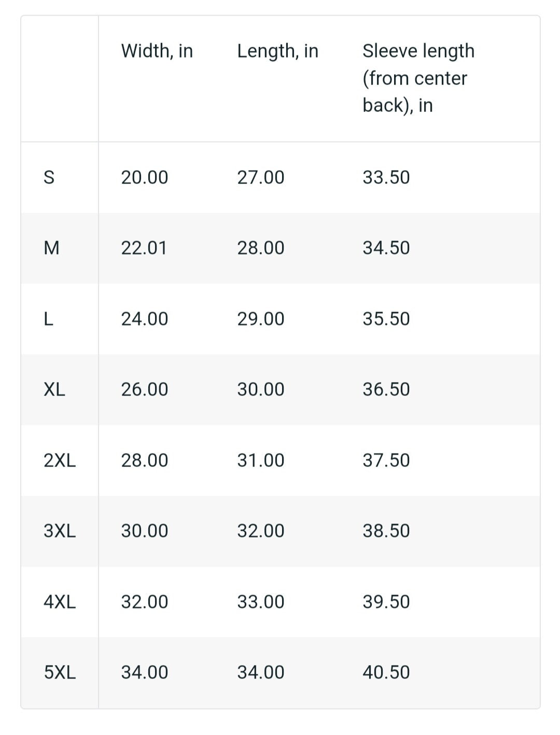This screenshot has width=560, height=735.
Task: Select the 4XL size row label
Action: tap(60, 602)
